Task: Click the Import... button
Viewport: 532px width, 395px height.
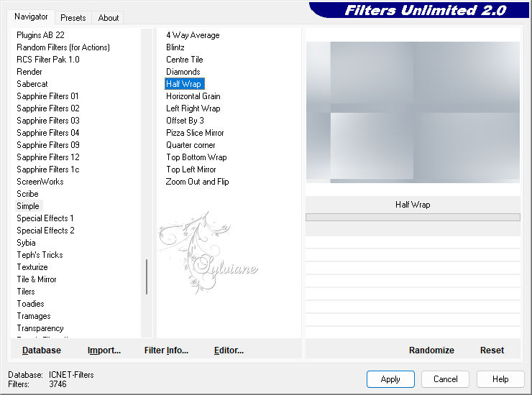Action: 104,350
